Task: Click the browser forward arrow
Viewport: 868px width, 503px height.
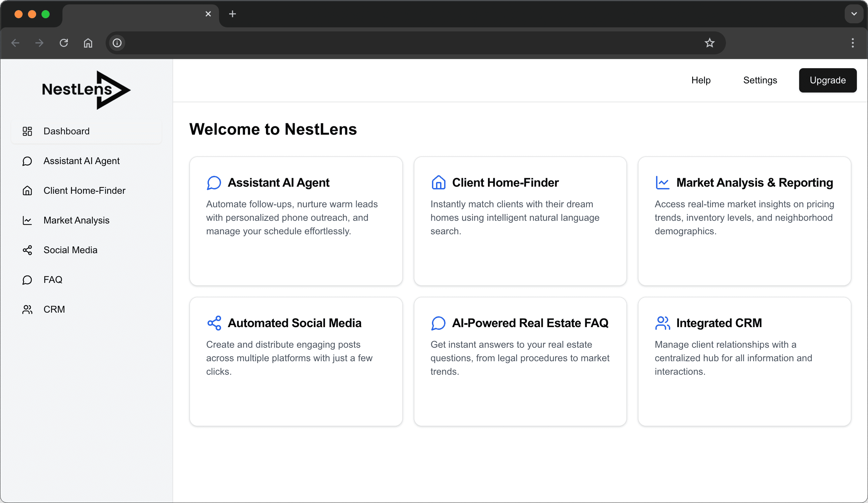Action: [39, 43]
